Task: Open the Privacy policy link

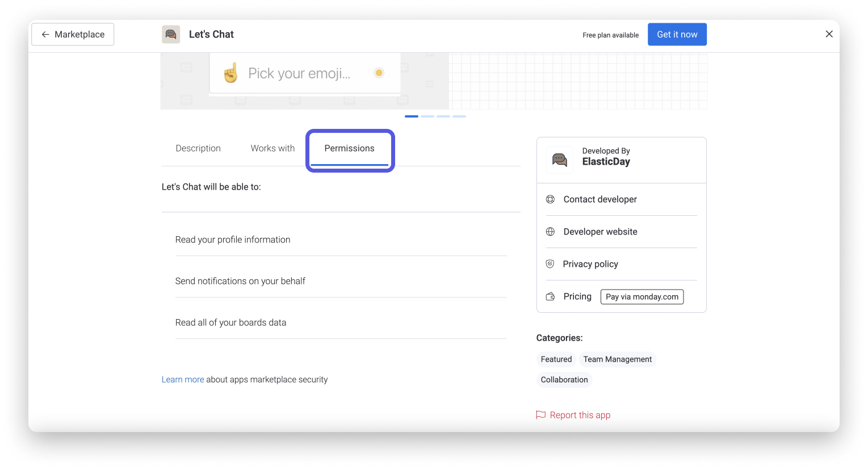Action: point(590,264)
